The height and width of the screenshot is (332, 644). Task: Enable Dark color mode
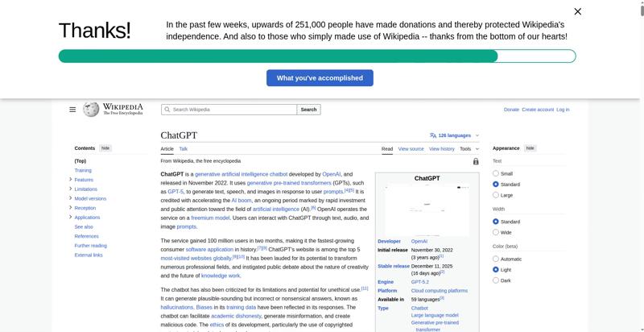click(496, 280)
